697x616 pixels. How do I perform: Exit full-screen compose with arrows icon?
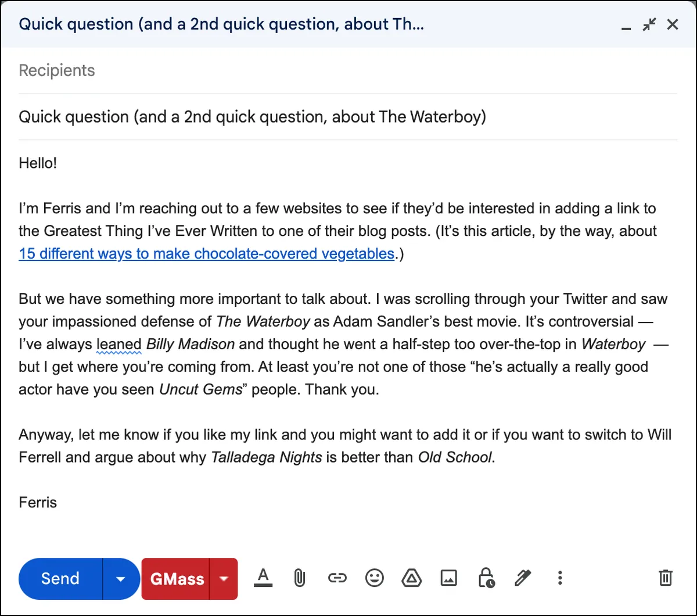pos(649,24)
